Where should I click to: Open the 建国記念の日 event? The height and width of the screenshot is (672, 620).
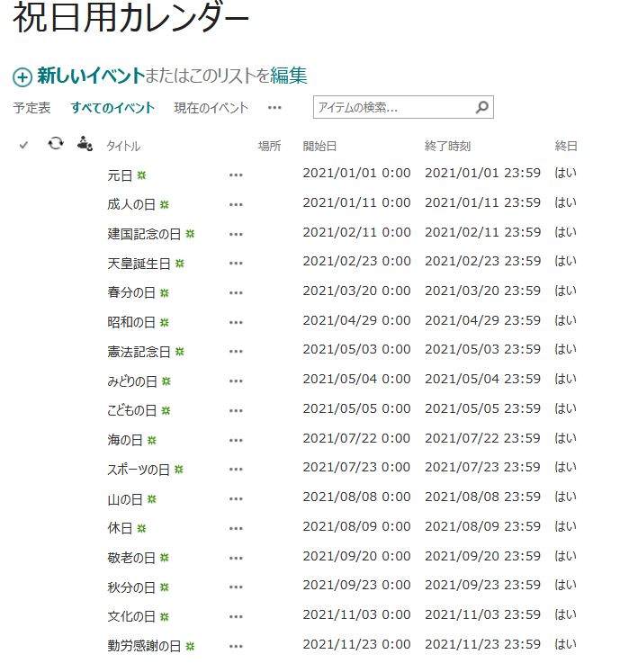[144, 235]
